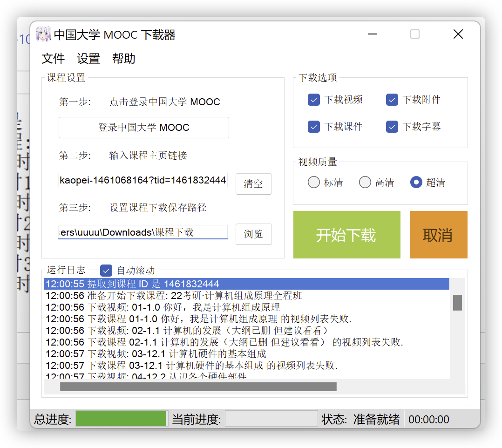Screen dimensions: 502x448
Task: Open the 帮助 menu
Action: 123,59
